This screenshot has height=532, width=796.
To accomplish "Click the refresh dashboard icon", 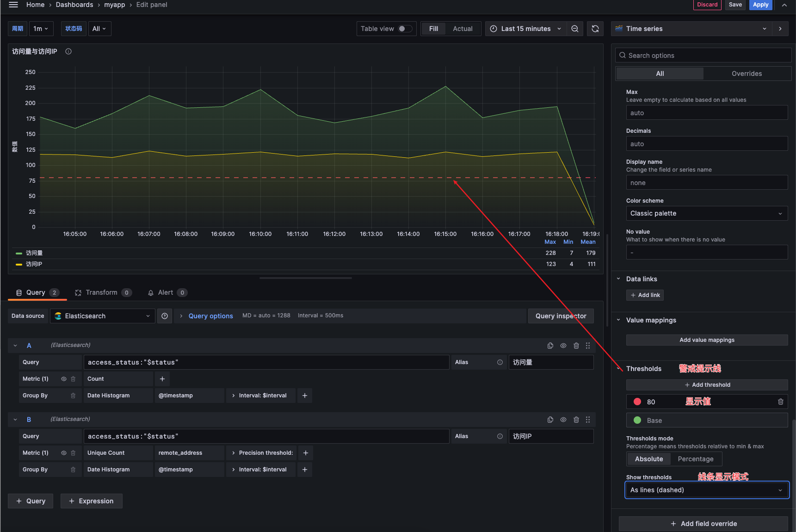I will tap(595, 29).
